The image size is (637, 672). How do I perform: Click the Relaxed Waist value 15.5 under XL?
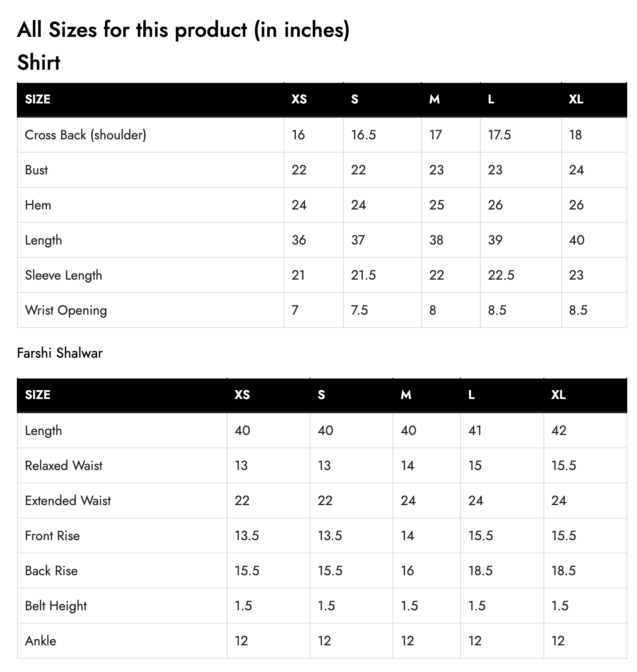click(564, 465)
